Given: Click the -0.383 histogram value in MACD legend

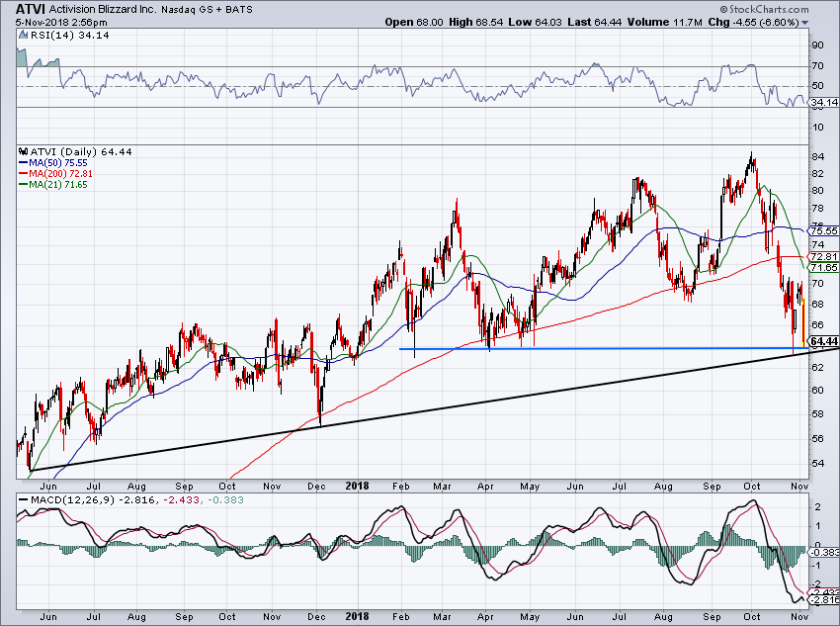Looking at the screenshot, I should tap(226, 500).
